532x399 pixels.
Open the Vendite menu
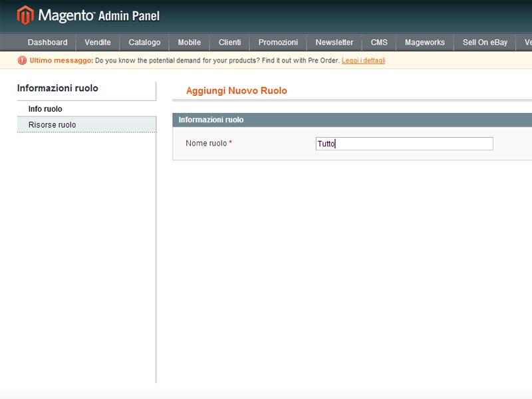[x=98, y=43]
